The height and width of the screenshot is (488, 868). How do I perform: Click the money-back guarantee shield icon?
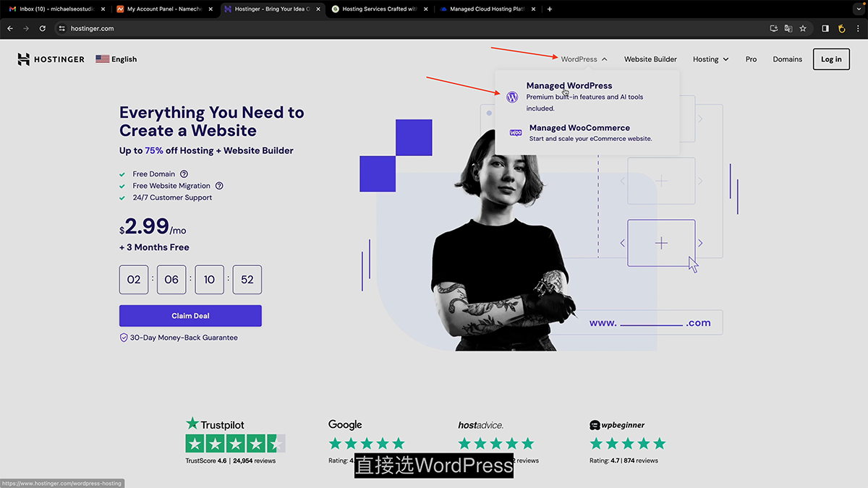click(x=124, y=338)
